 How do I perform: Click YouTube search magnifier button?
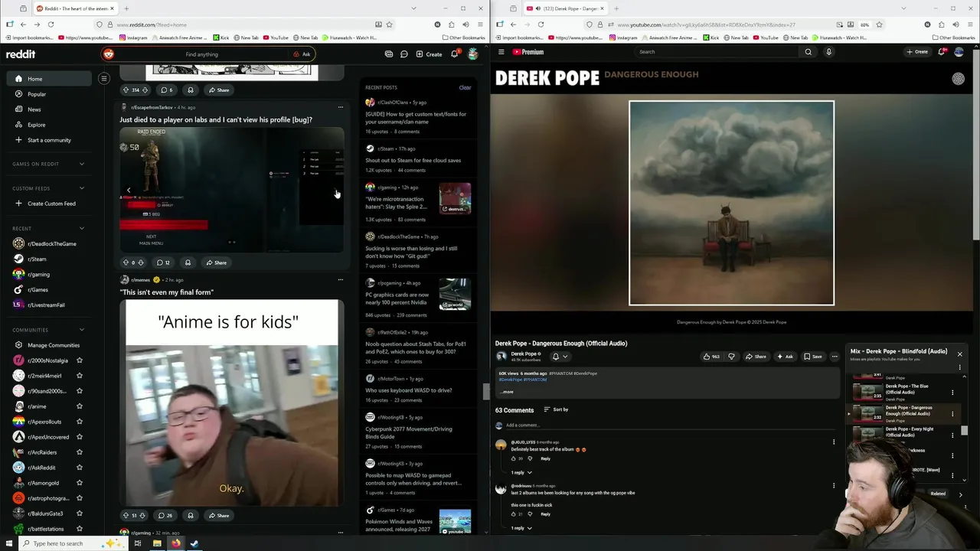[808, 52]
